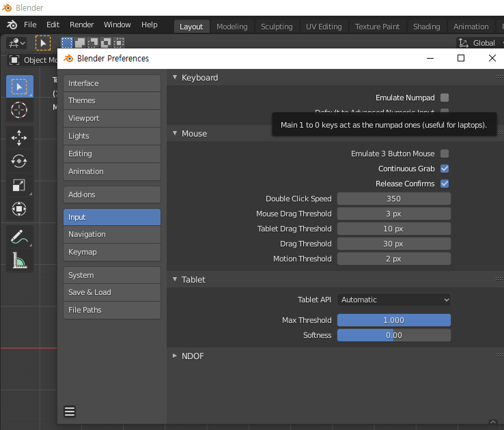Open the preferences hamburger menu
The image size is (504, 430).
[70, 412]
